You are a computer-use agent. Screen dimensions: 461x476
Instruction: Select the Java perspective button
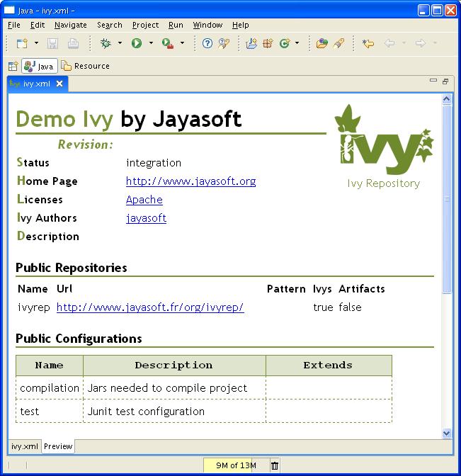40,66
